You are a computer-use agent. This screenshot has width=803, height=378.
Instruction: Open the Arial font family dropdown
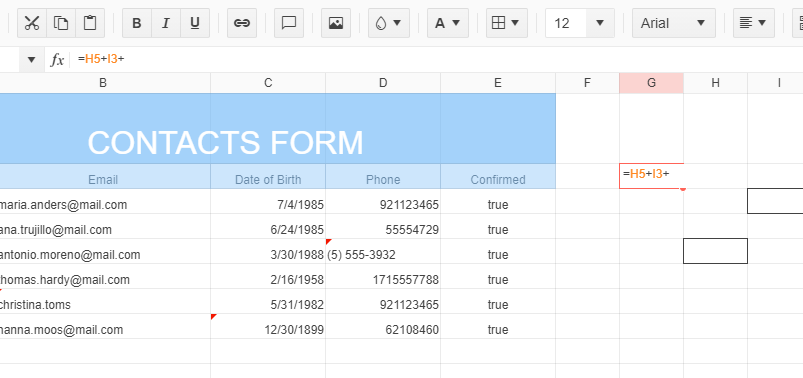[673, 23]
